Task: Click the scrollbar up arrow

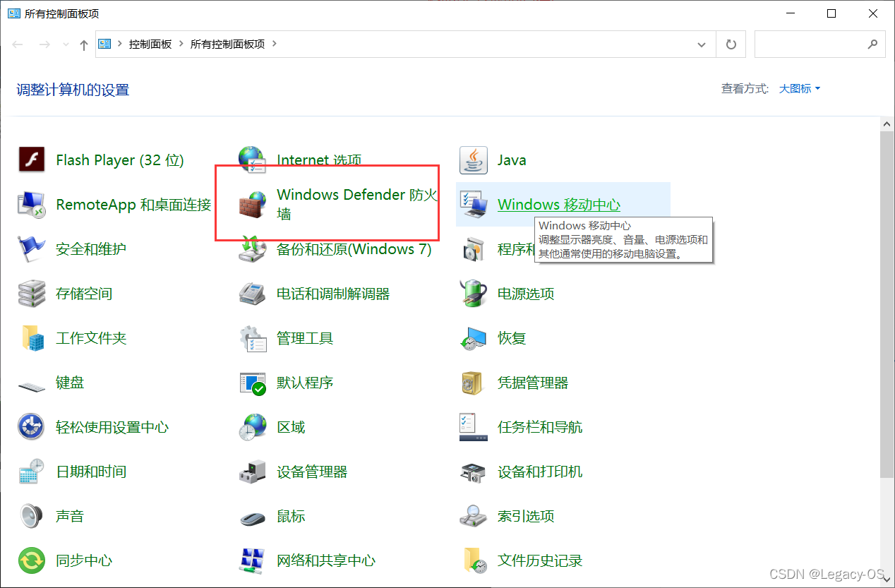Action: tap(887, 124)
